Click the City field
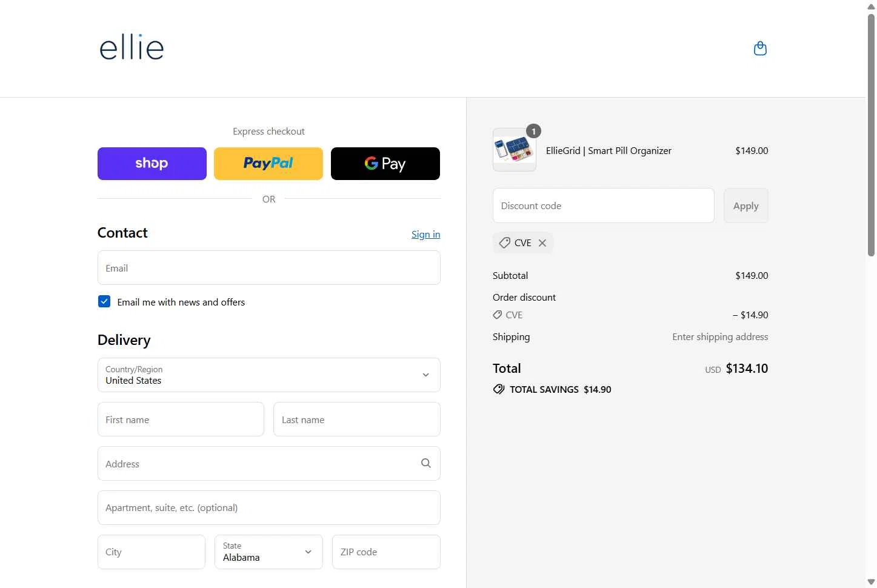 (152, 552)
